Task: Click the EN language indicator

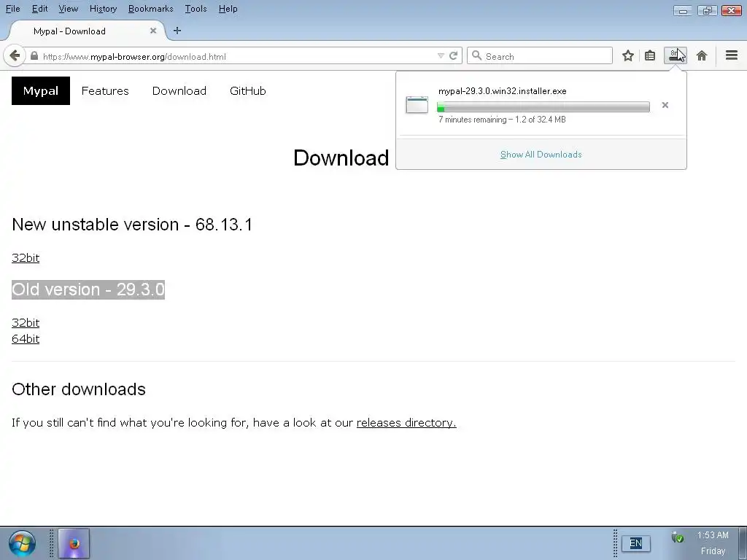Action: tap(635, 543)
